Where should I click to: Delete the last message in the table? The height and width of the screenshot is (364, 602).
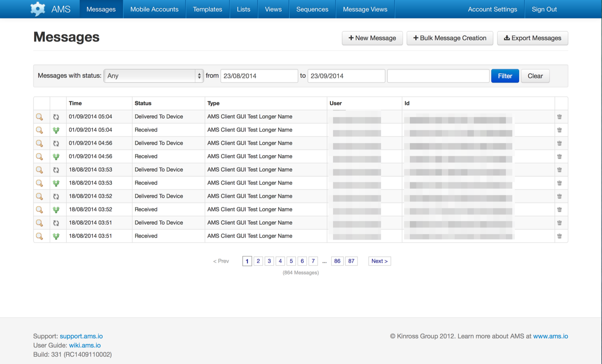coord(559,236)
